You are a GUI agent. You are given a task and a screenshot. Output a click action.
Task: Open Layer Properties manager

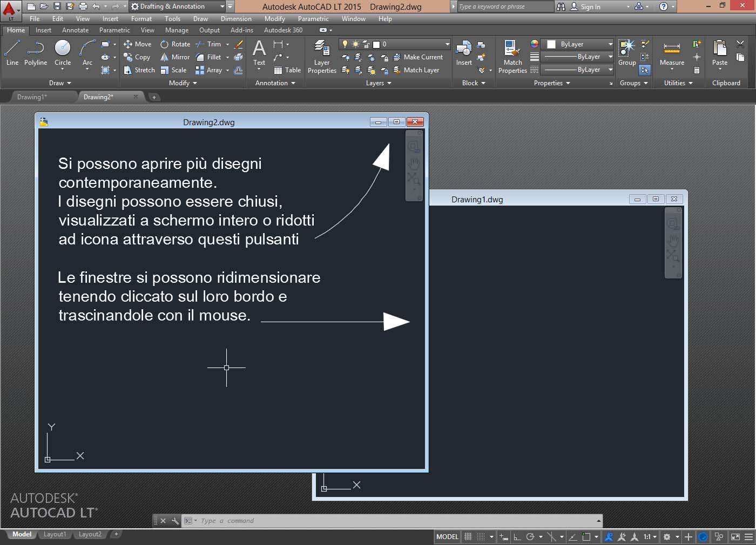[x=322, y=56]
